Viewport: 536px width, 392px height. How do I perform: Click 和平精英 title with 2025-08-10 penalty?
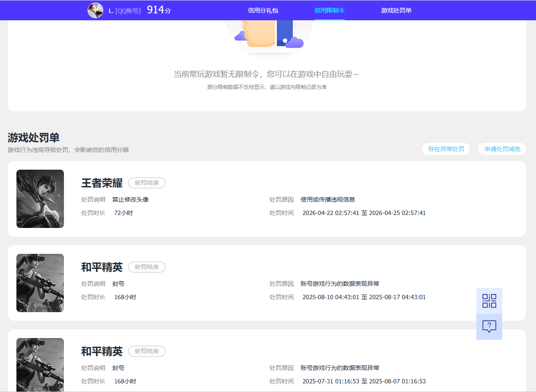[102, 267]
